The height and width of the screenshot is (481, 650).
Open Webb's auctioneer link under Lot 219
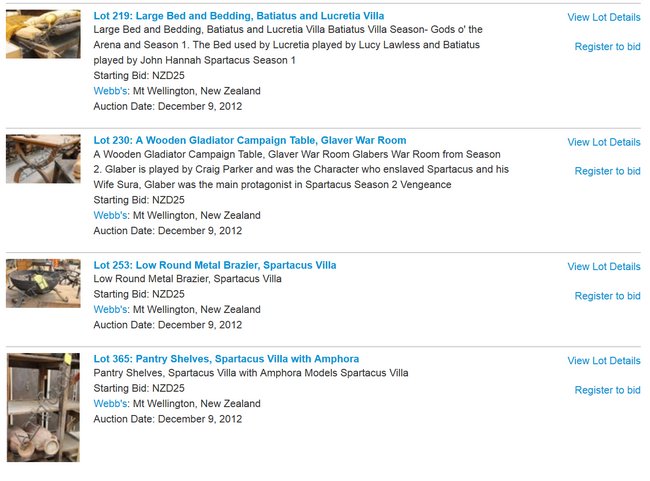111,91
